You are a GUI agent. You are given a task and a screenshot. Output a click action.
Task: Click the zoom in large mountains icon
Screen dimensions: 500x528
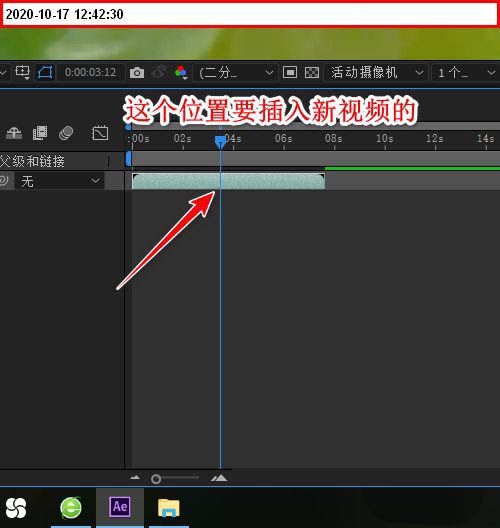219,477
